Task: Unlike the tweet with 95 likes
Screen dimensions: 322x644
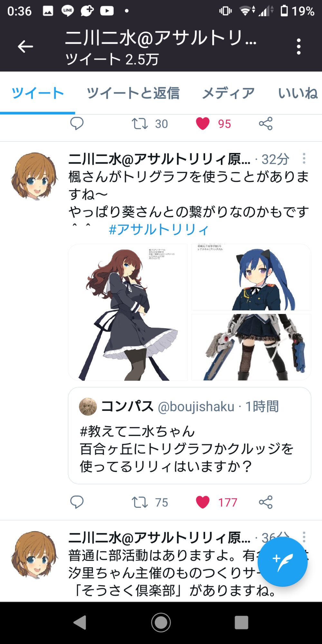Action: tap(203, 123)
